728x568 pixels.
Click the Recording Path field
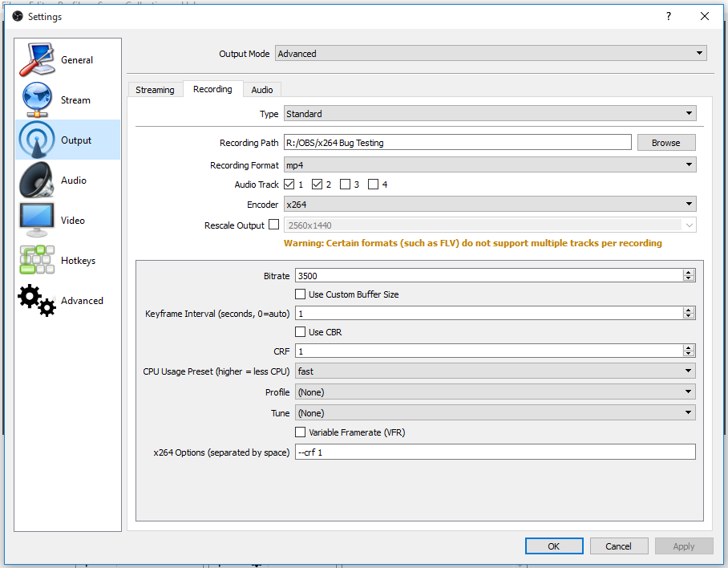pos(457,143)
